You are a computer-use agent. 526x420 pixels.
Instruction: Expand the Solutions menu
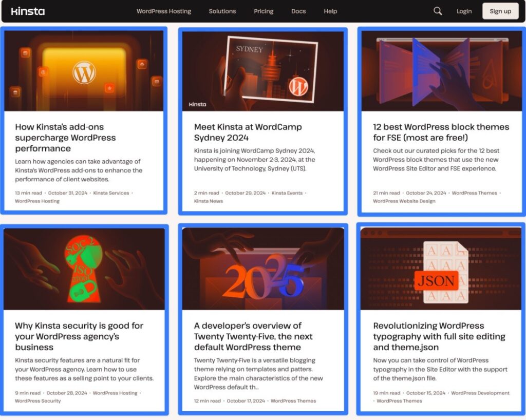click(x=222, y=11)
